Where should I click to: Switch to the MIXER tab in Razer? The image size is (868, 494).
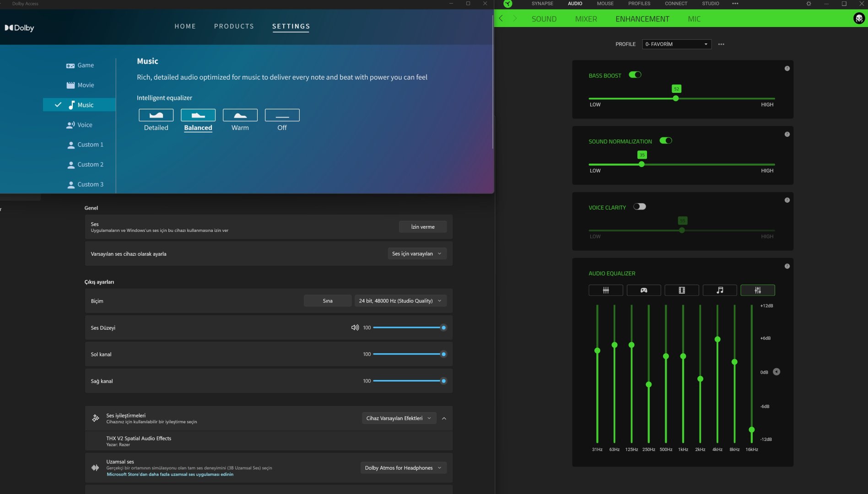[586, 19]
